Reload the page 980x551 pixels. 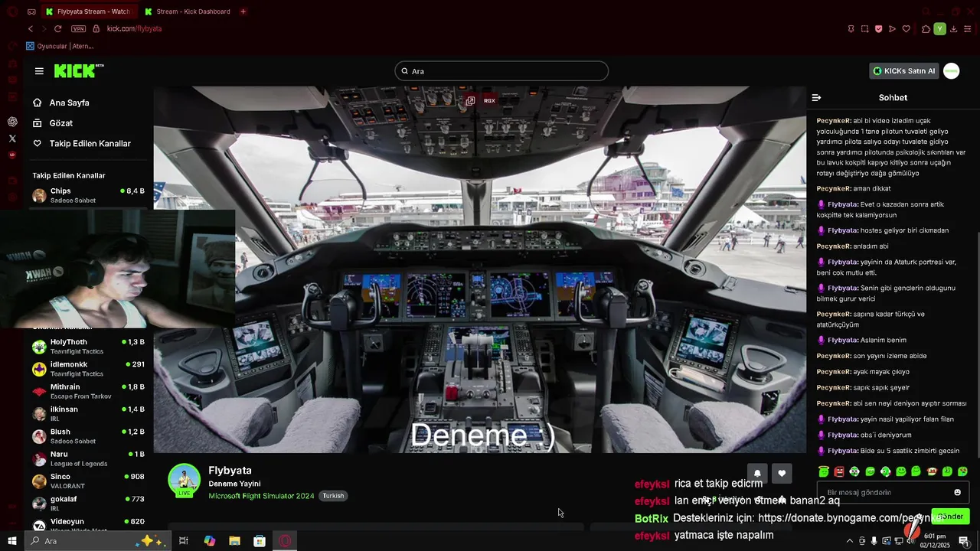point(57,28)
